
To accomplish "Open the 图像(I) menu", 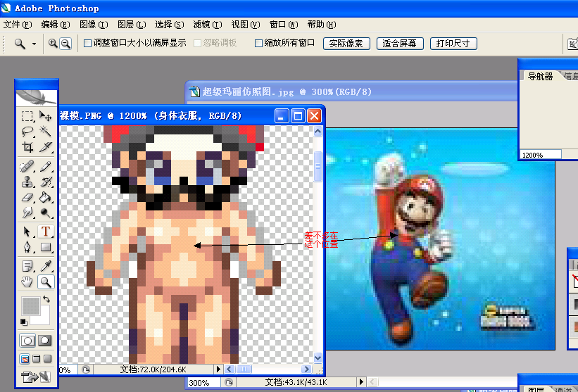I will coord(94,25).
